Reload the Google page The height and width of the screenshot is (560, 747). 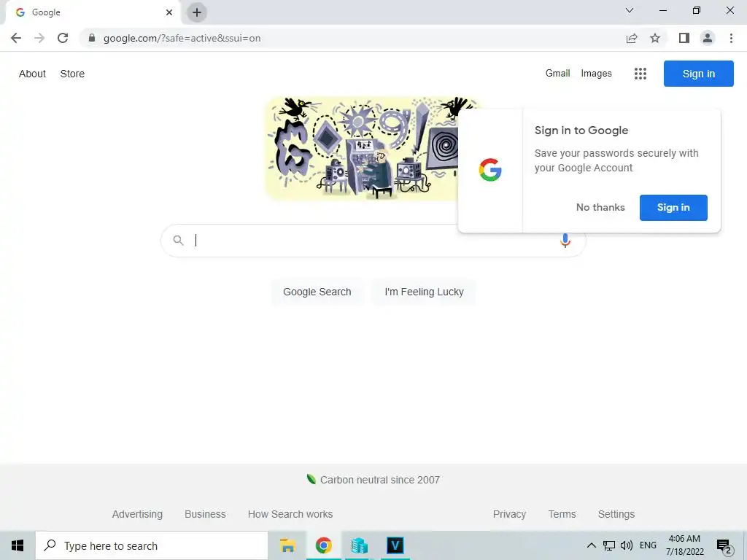coord(63,38)
